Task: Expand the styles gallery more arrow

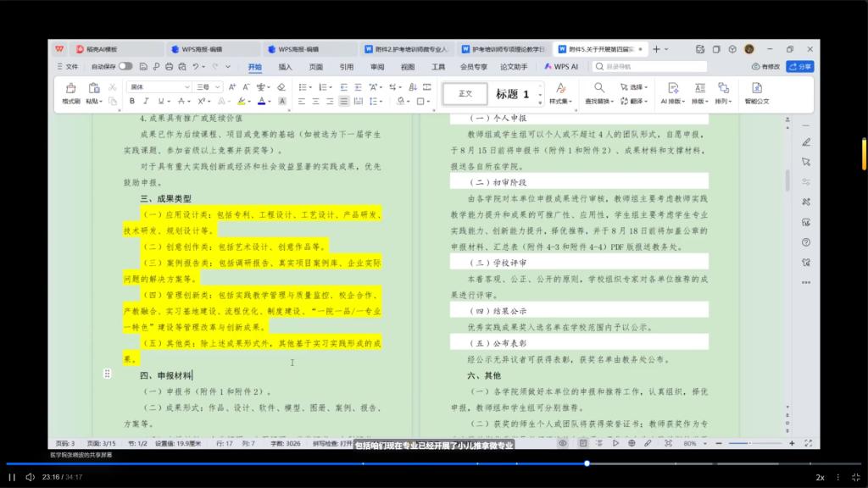Action: (540, 103)
